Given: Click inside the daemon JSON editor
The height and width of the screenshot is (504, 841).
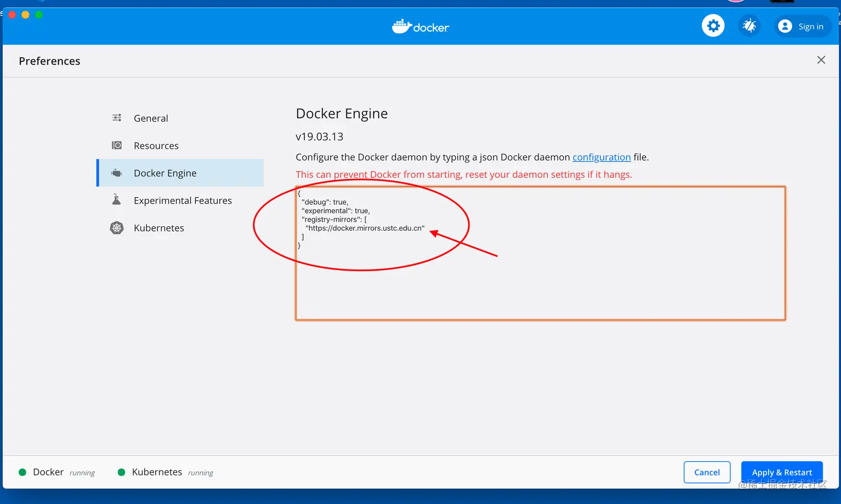Looking at the screenshot, I should (540, 253).
